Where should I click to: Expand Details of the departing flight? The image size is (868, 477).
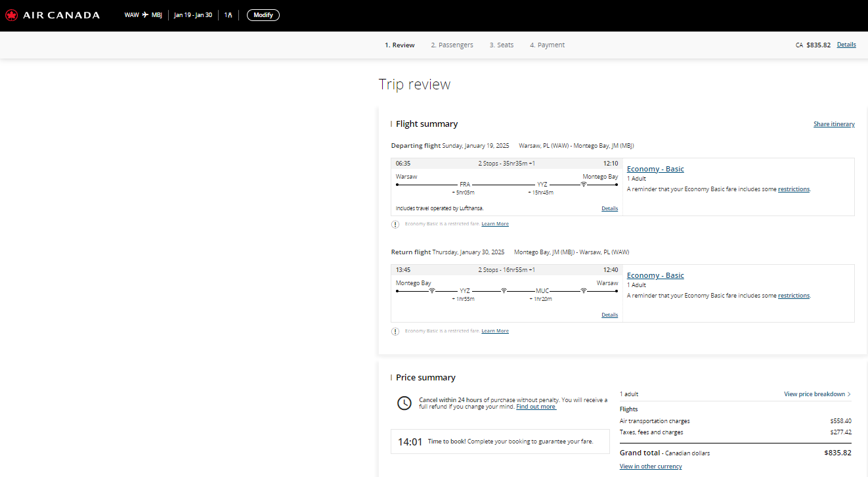pos(609,208)
